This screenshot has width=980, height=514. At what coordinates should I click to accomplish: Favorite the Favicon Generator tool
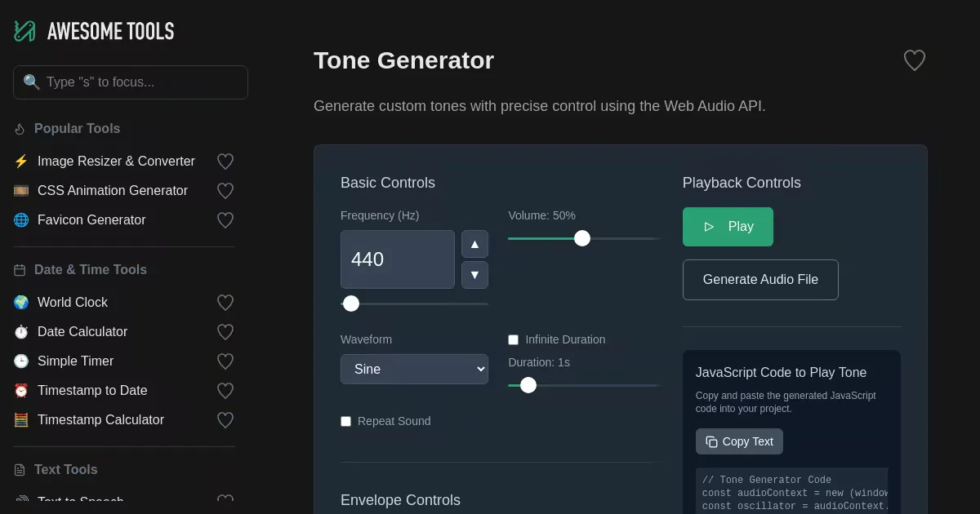point(225,220)
